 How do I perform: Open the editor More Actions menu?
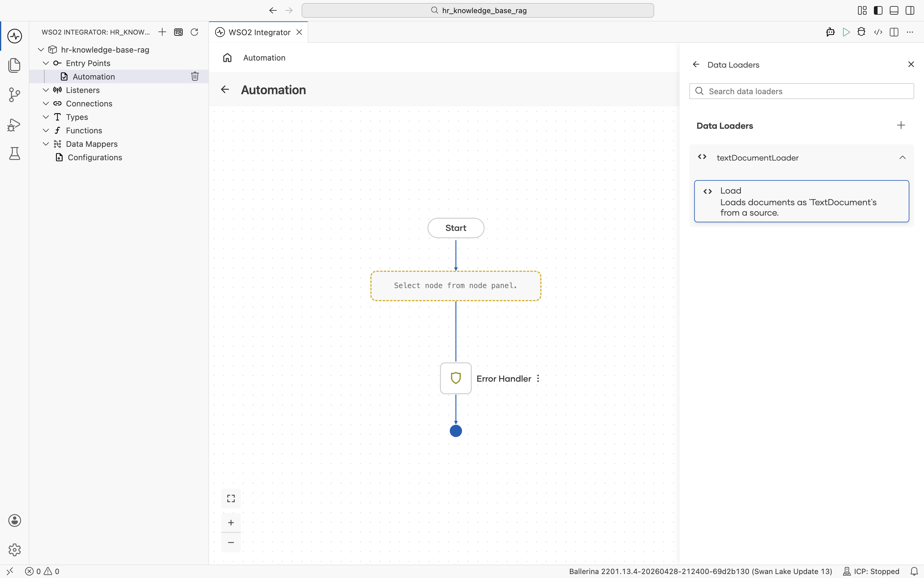pyautogui.click(x=910, y=32)
